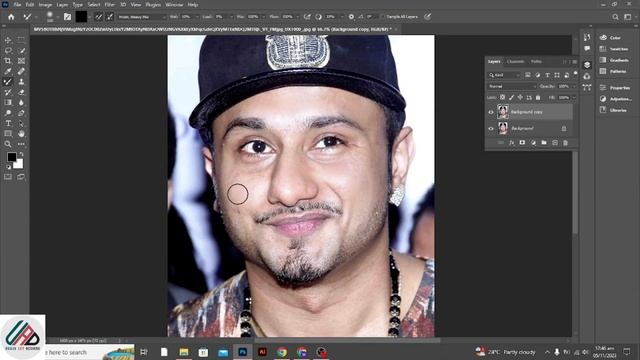The height and width of the screenshot is (360, 640).
Task: Open the Image menu
Action: coord(45,5)
